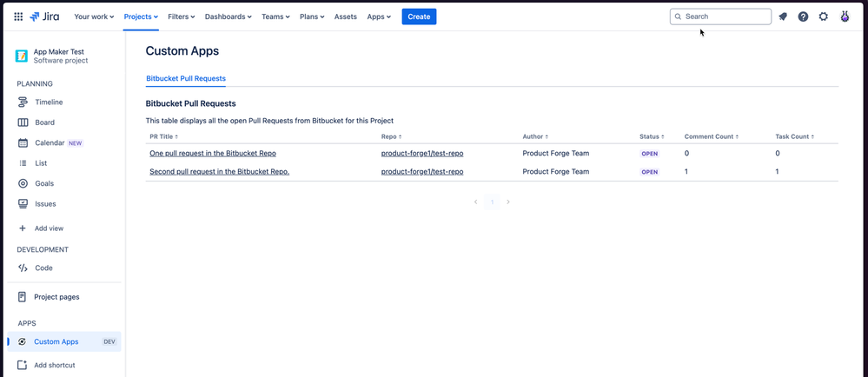
Task: Click the Timeline icon in sidebar
Action: tap(23, 103)
